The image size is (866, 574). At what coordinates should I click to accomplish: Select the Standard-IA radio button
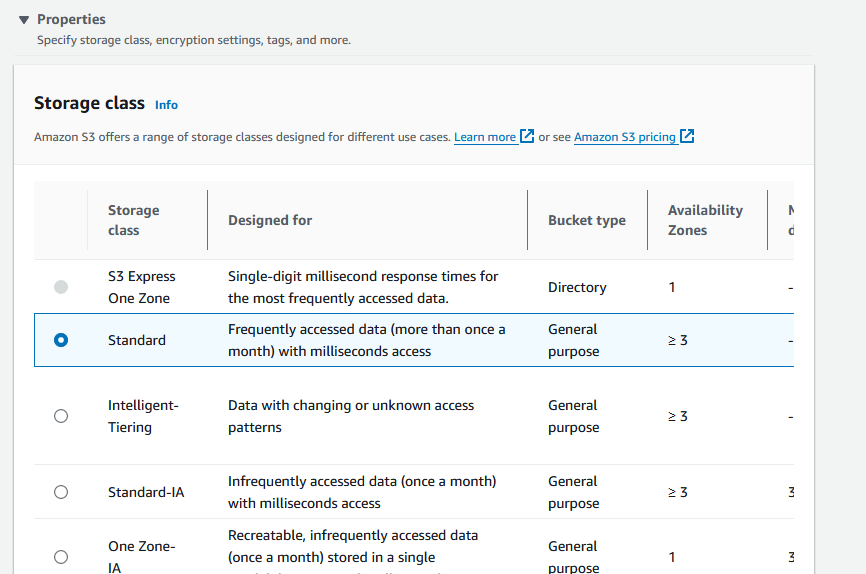click(61, 492)
